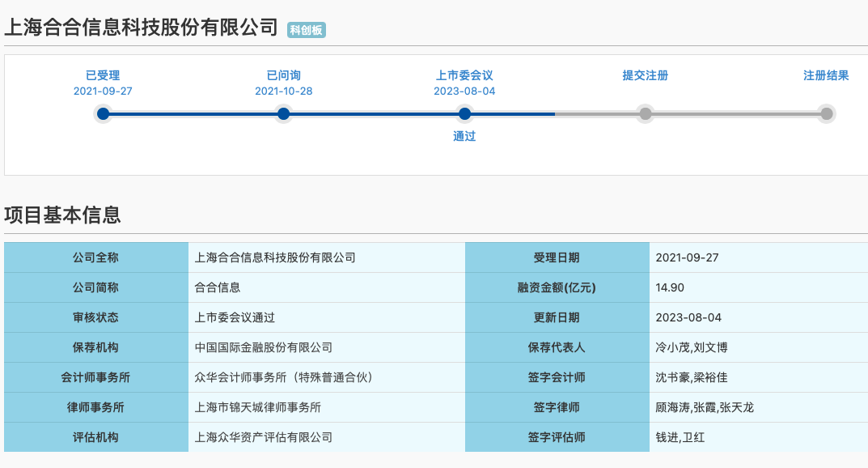Click the 已受理 stage label
868x468 pixels.
tap(103, 75)
